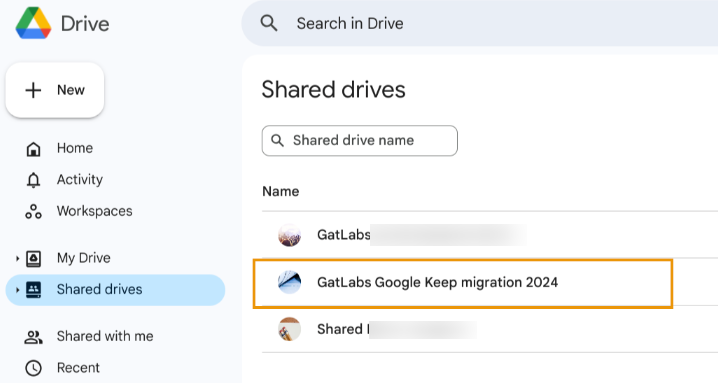Click the Shared drives sidebar icon
The width and height of the screenshot is (718, 383).
coord(33,290)
